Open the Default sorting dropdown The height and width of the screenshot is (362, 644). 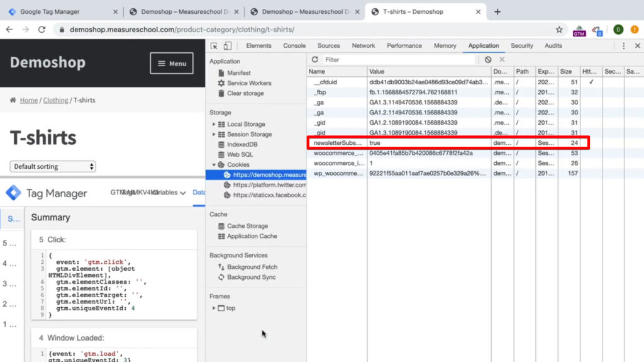tap(53, 167)
